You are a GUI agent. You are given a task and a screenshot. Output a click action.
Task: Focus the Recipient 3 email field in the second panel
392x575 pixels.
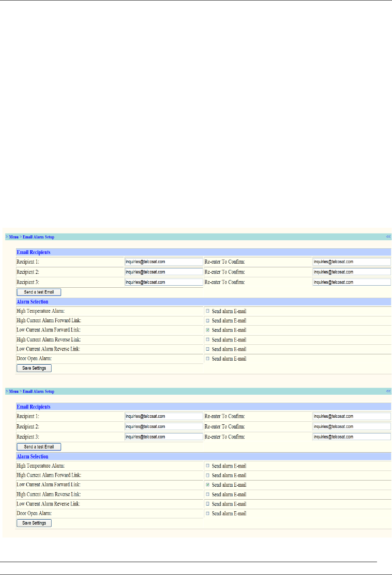164,437
